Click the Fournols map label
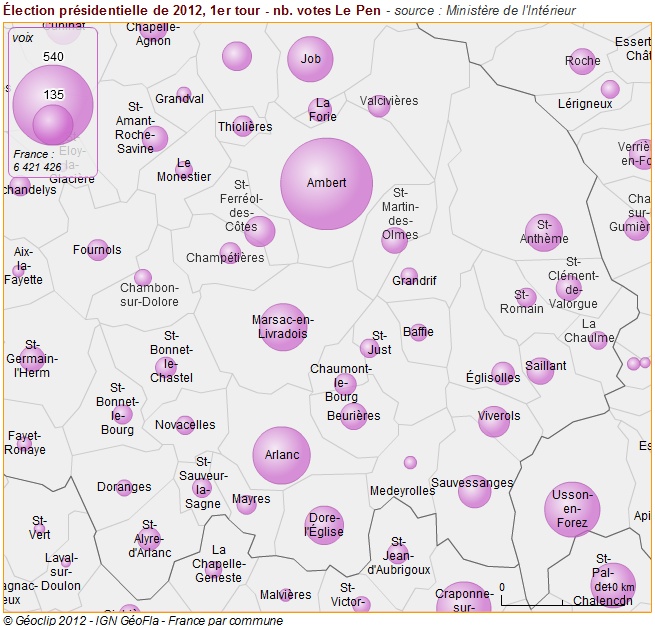Viewport: 655px width, 626px height. [97, 250]
